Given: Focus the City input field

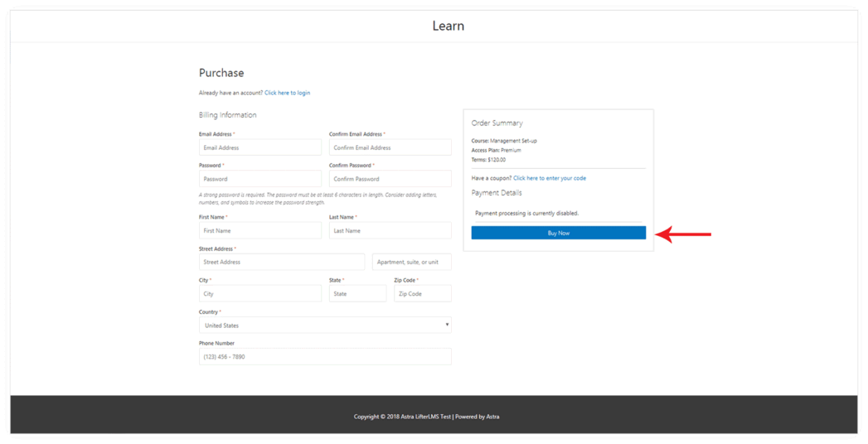Looking at the screenshot, I should tap(259, 294).
